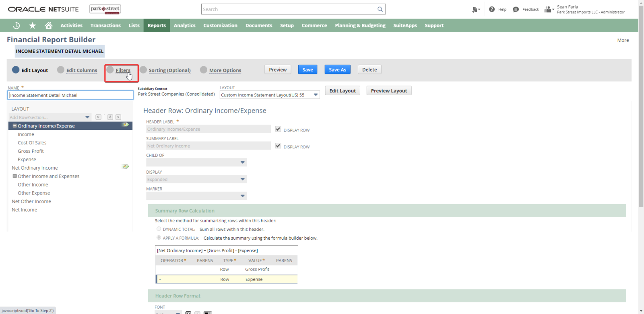The width and height of the screenshot is (644, 314).
Task: Open the Create New document icon menu
Action: (x=476, y=9)
